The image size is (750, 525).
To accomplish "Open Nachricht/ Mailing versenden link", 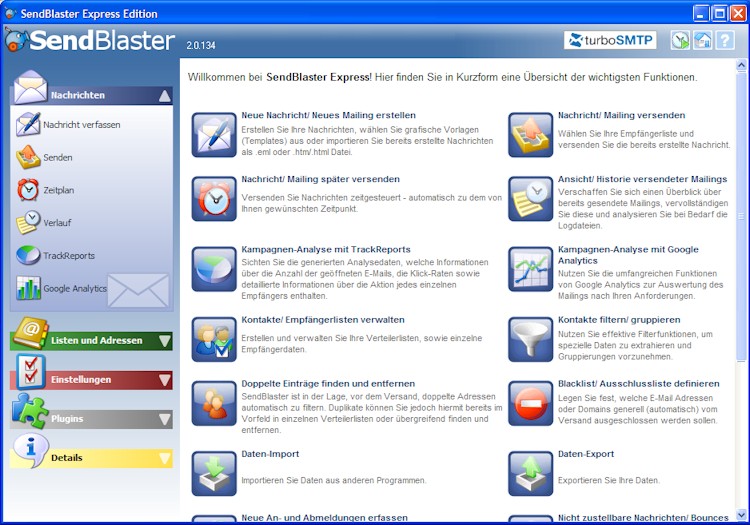I will pos(621,115).
